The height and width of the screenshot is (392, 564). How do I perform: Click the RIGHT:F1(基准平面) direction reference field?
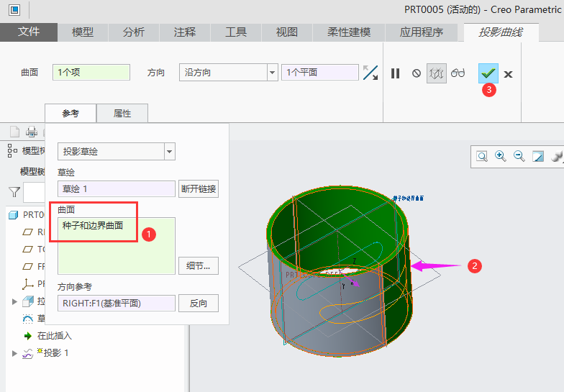117,304
